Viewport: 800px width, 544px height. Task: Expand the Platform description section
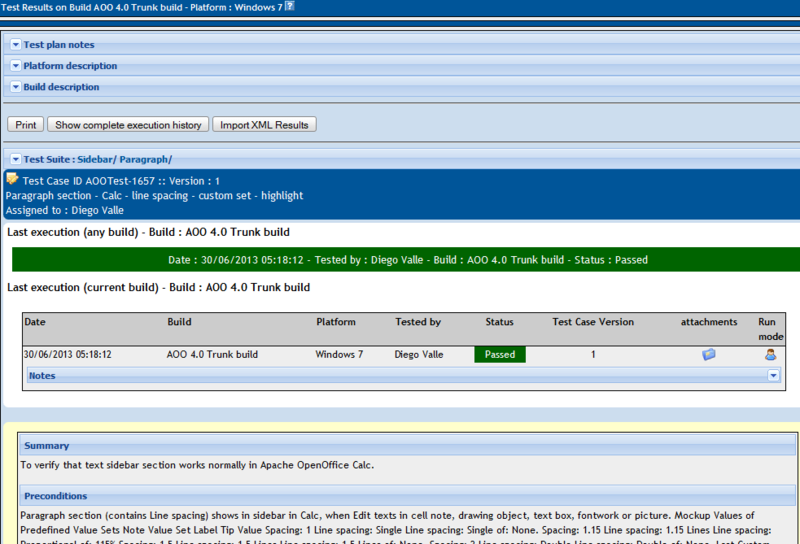coord(15,65)
